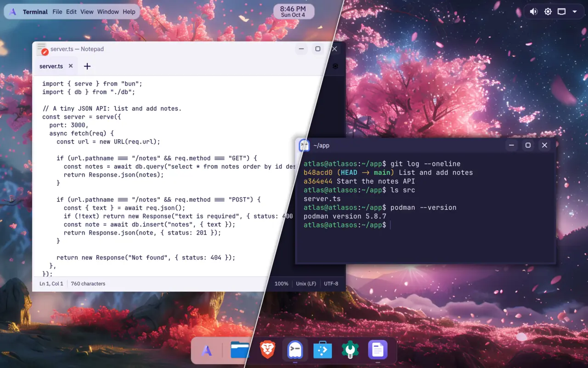Expand the system tray dropdown arrow
The width and height of the screenshot is (588, 368).
575,12
